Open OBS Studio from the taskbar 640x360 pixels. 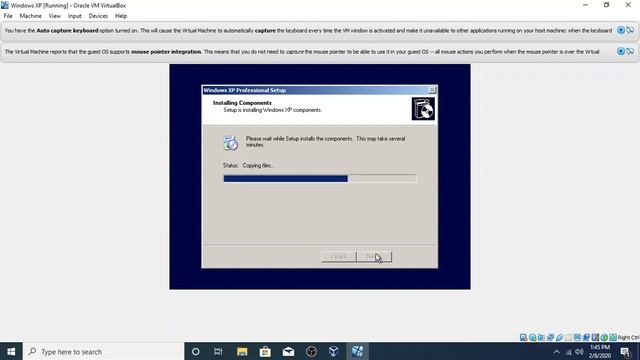(x=311, y=351)
